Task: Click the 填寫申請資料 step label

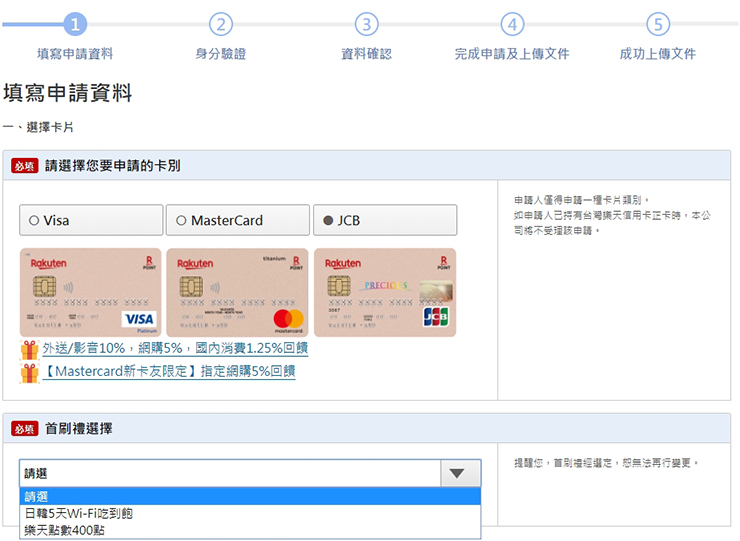Action: [75, 54]
